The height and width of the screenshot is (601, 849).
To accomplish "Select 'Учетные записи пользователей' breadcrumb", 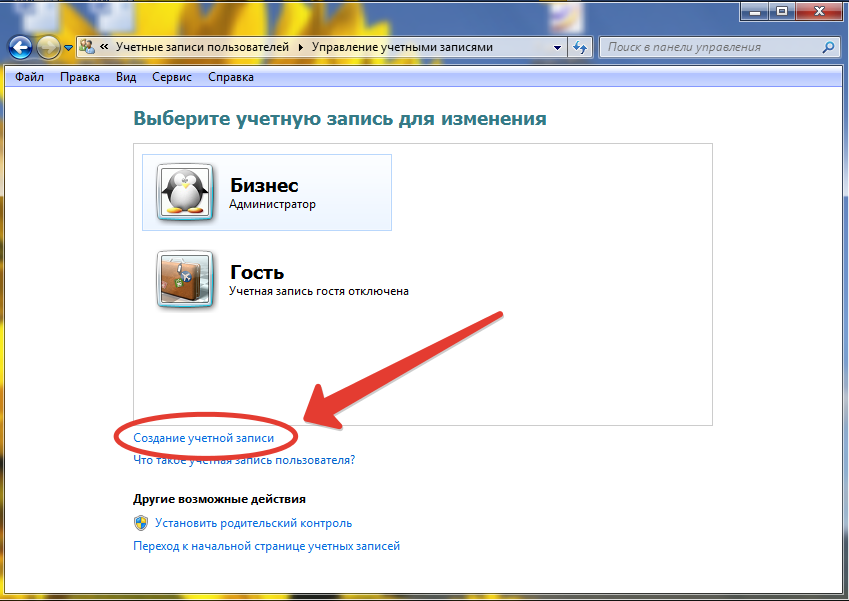I will 202,47.
